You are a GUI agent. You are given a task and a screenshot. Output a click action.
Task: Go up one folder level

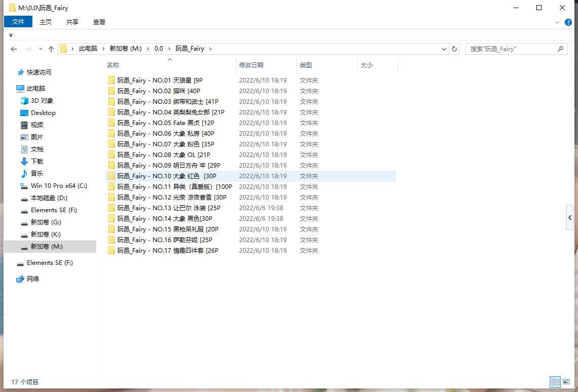click(51, 49)
